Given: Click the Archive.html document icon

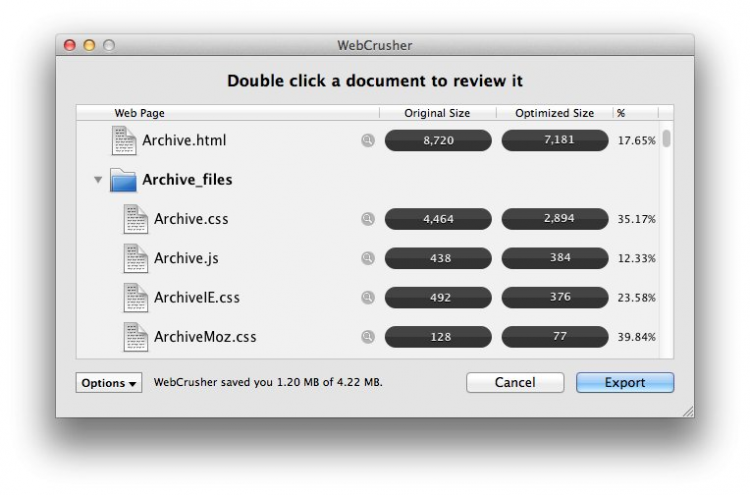Looking at the screenshot, I should coord(124,141).
